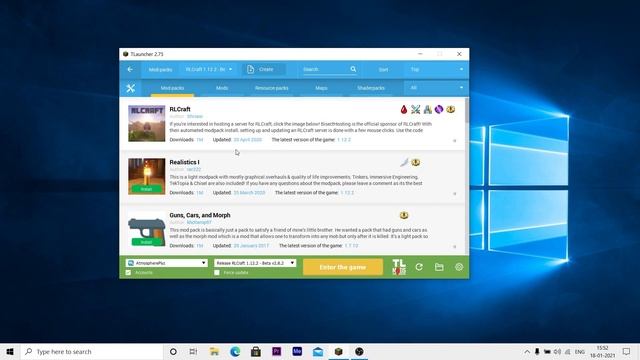Click Realistics I gold coin category icon
The height and width of the screenshot is (360, 640).
pos(416,162)
